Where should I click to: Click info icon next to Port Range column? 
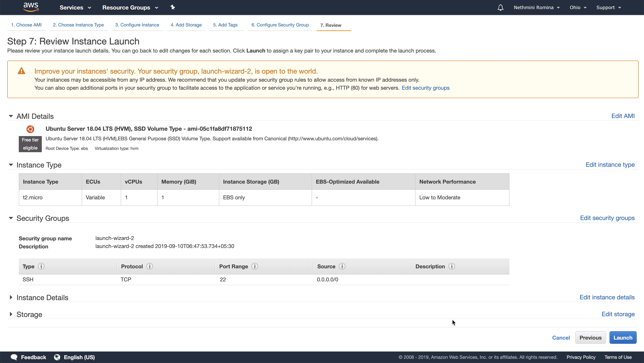(x=255, y=266)
